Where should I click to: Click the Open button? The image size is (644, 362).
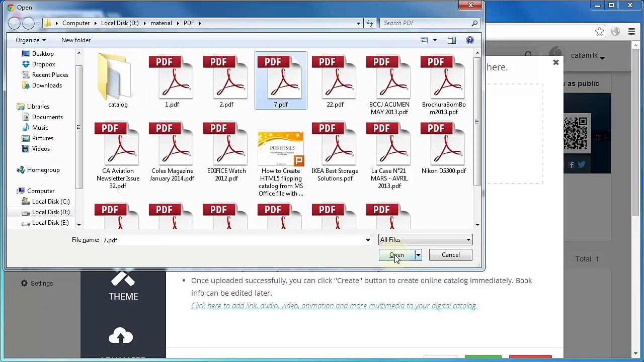tap(396, 255)
